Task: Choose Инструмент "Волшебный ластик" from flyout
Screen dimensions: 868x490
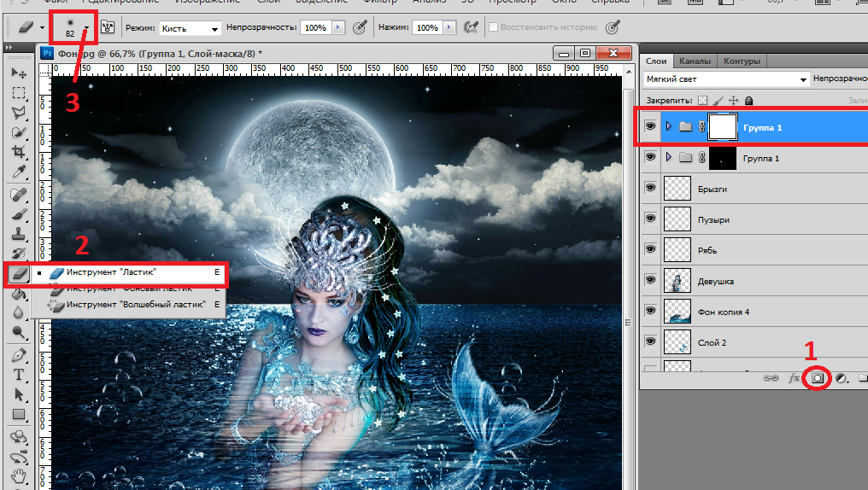Action: pos(135,304)
